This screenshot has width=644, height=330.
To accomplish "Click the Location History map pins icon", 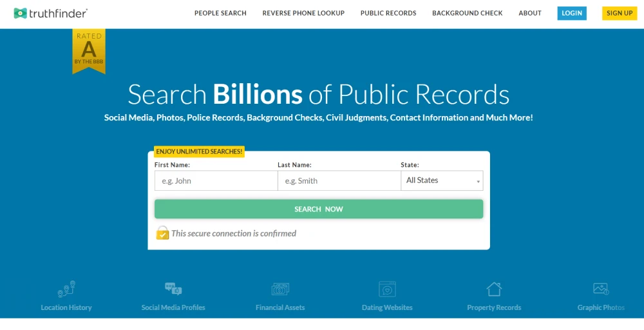I will pyautogui.click(x=66, y=289).
